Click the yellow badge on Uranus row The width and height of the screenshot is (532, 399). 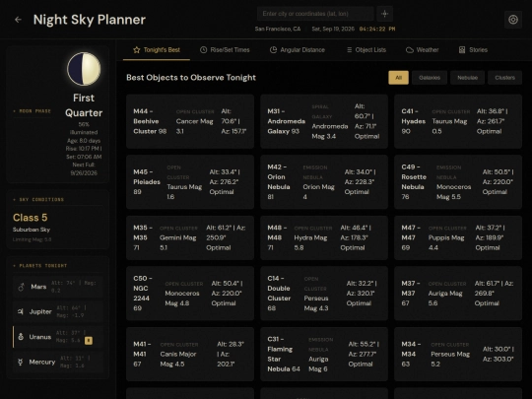(x=89, y=340)
